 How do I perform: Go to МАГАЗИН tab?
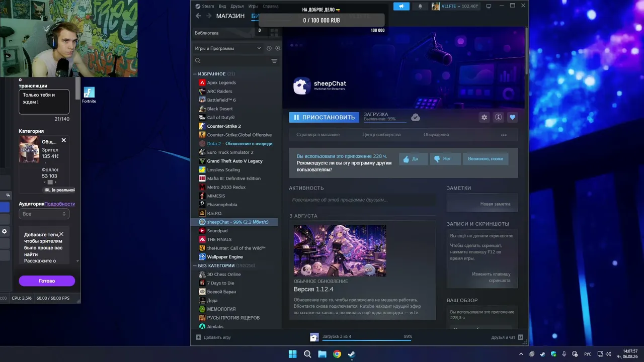click(230, 16)
